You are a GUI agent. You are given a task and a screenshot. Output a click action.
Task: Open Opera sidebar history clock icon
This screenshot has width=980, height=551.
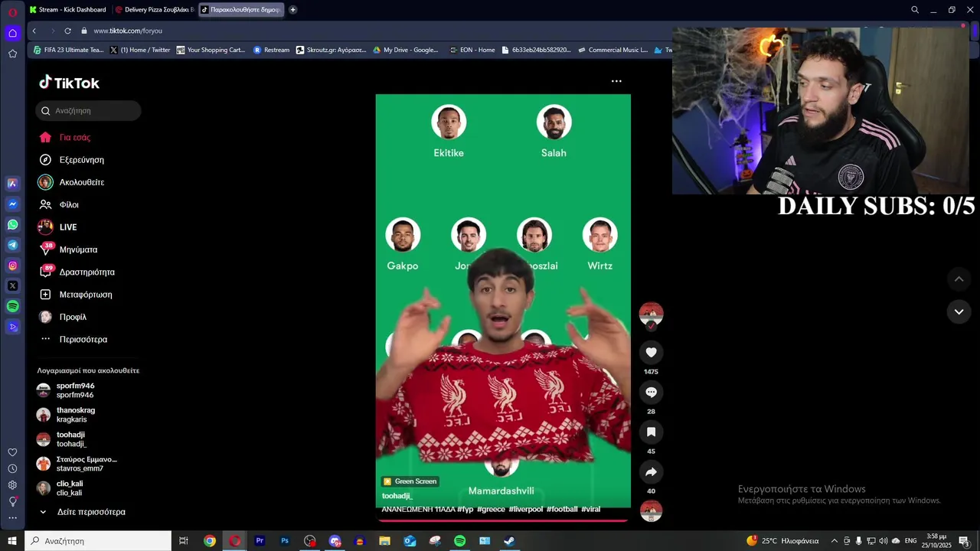(12, 468)
